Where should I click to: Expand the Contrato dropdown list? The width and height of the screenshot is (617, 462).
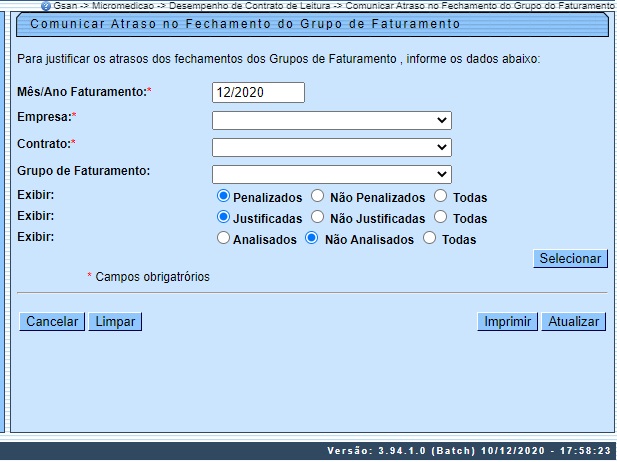point(332,147)
